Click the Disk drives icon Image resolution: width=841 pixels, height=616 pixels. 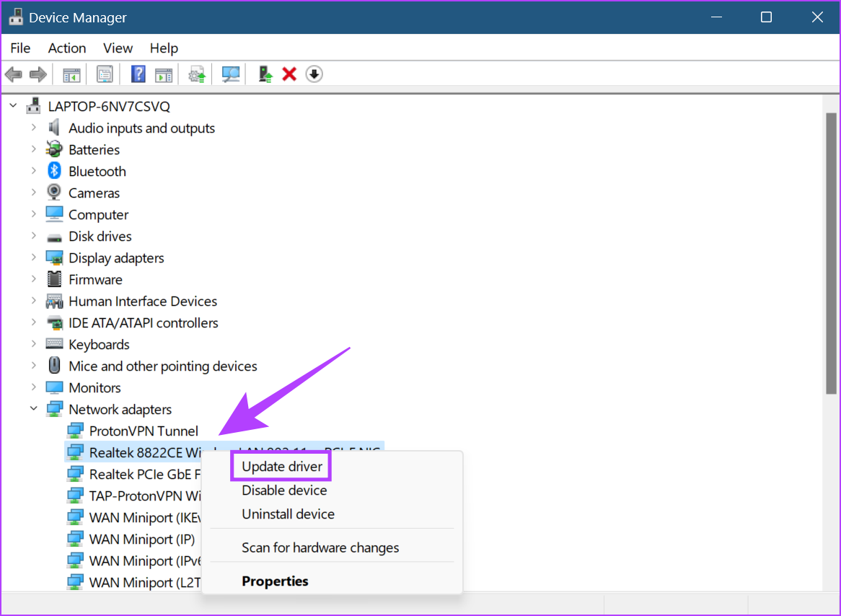(x=54, y=237)
